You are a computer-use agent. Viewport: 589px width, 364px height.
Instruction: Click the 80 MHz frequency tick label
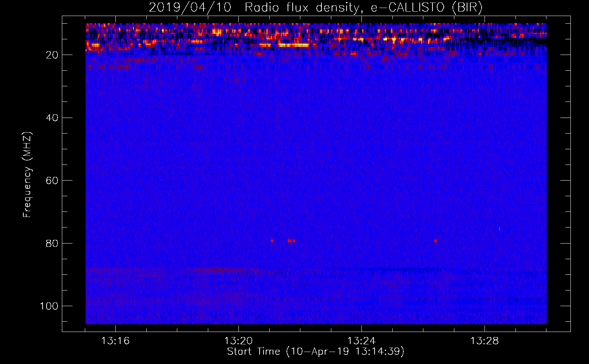point(52,243)
